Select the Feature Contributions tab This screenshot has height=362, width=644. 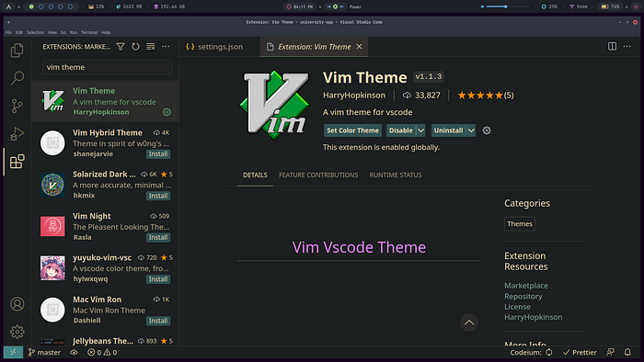[x=318, y=175]
